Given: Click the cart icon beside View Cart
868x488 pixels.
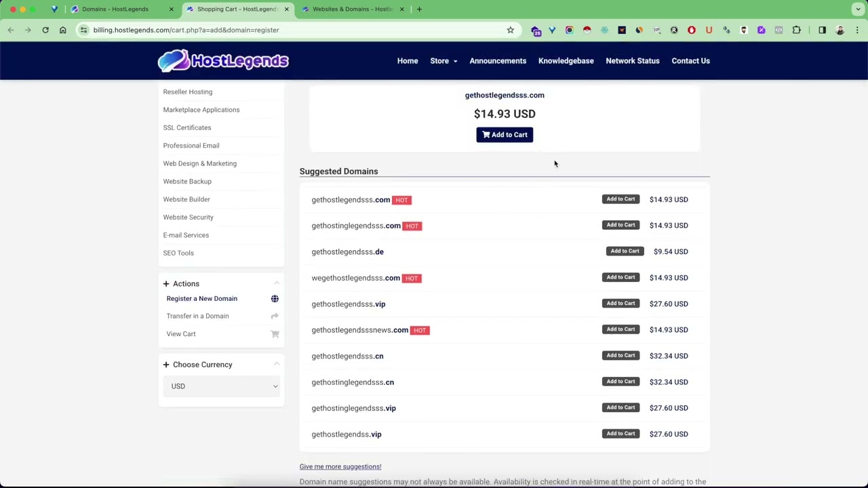Looking at the screenshot, I should tap(275, 334).
